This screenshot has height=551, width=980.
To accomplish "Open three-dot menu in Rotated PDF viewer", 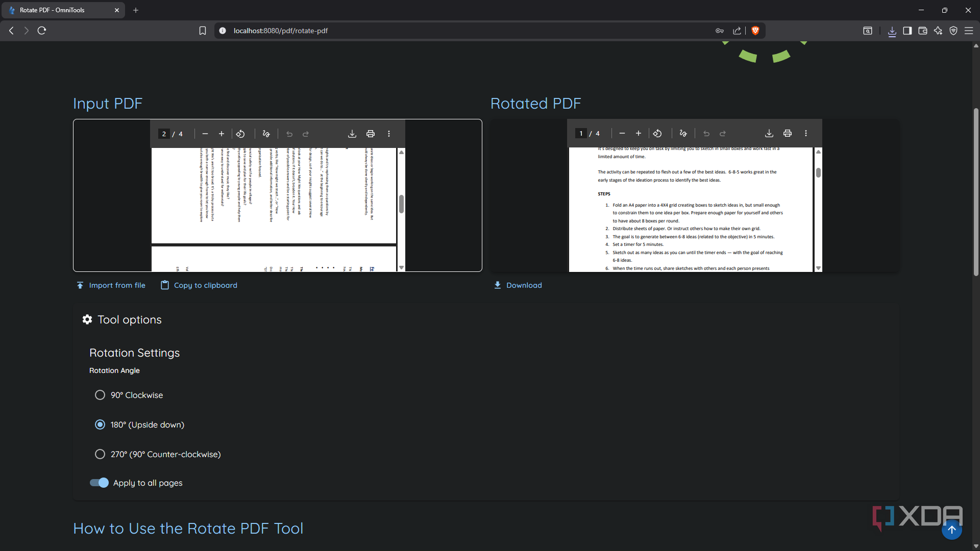I will pos(806,134).
